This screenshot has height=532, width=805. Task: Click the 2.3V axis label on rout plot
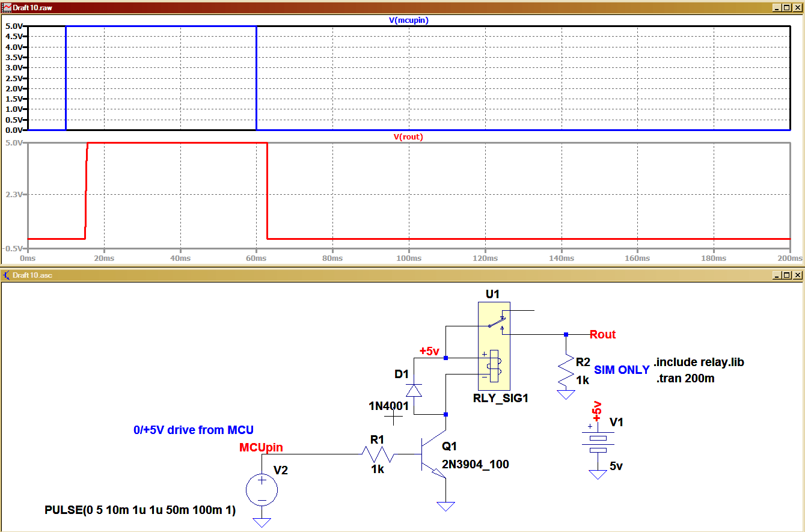pos(14,195)
